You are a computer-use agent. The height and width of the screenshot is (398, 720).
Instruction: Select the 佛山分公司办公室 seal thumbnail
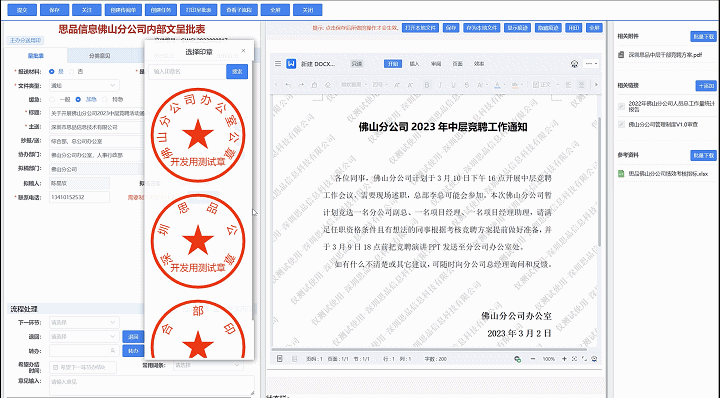point(198,135)
